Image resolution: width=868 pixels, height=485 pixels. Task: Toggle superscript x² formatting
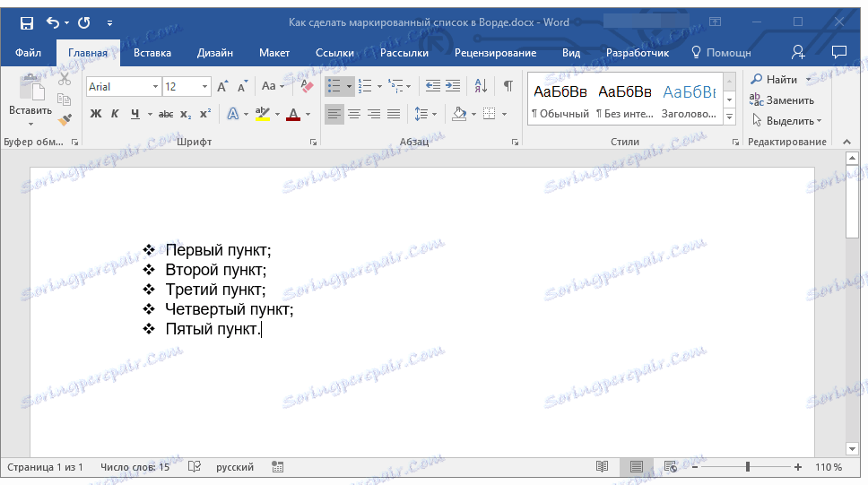(205, 114)
